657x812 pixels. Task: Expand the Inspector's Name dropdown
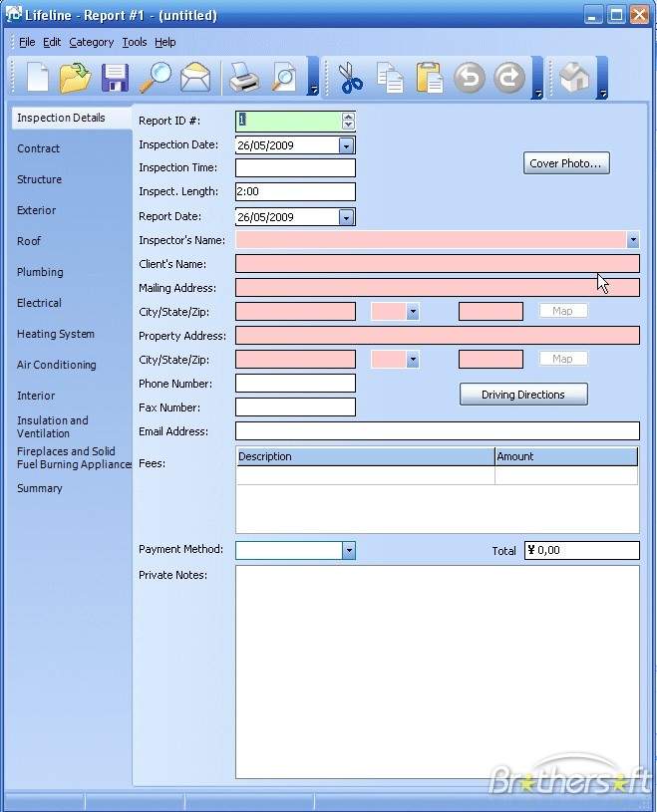tap(633, 240)
